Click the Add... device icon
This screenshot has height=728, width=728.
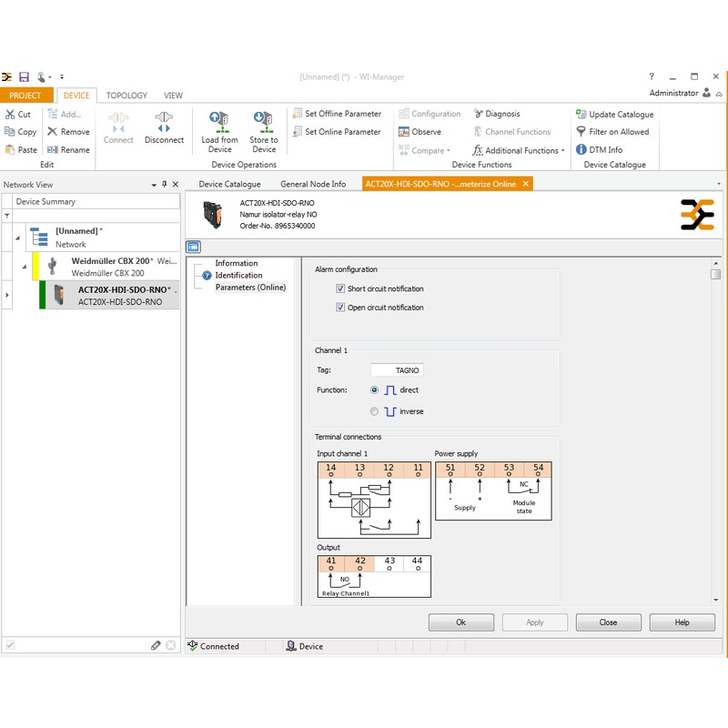pos(53,115)
